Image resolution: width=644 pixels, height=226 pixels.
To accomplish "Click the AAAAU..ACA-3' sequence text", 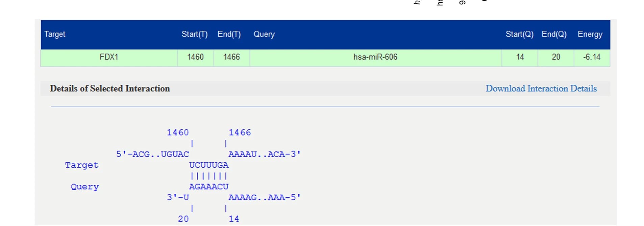I will (265, 154).
